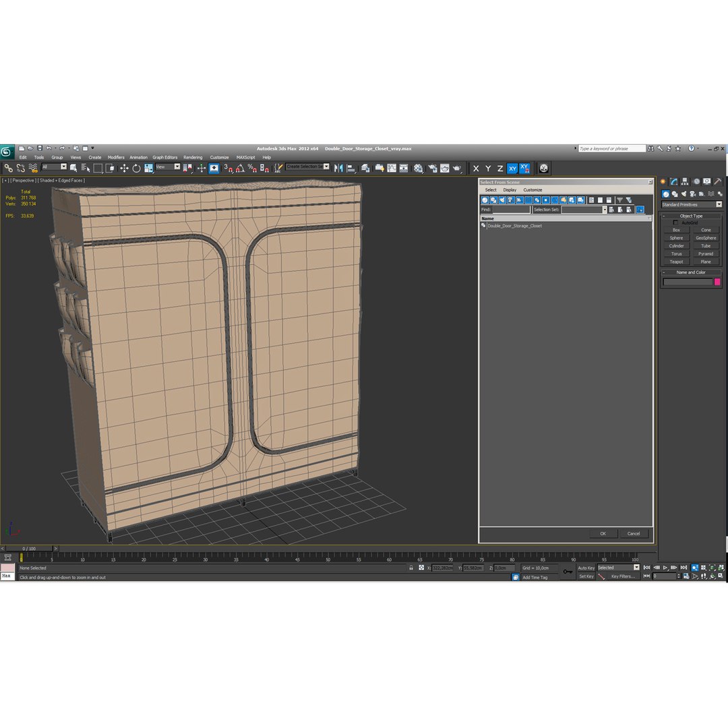728x728 pixels.
Task: Click the Save File quick-access icon
Action: click(x=40, y=148)
